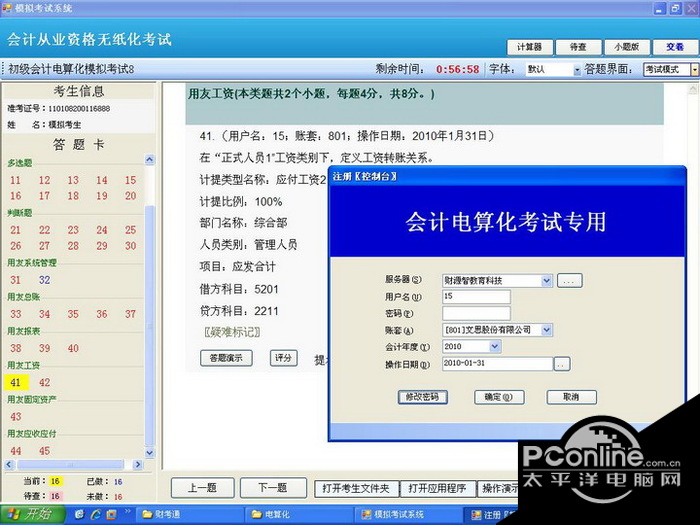This screenshot has height=525, width=700.
Task: Click the 待查 button in the header
Action: pos(578,47)
